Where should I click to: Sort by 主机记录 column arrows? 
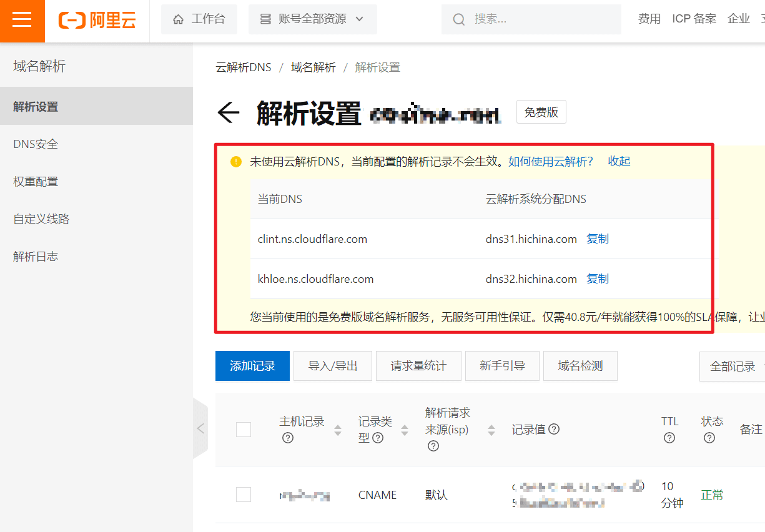338,430
